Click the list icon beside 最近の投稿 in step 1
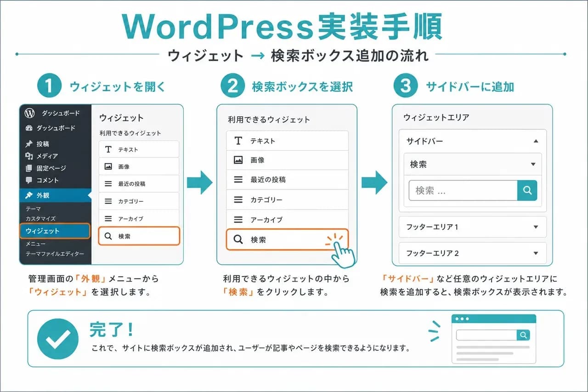588x392 pixels. (x=108, y=183)
